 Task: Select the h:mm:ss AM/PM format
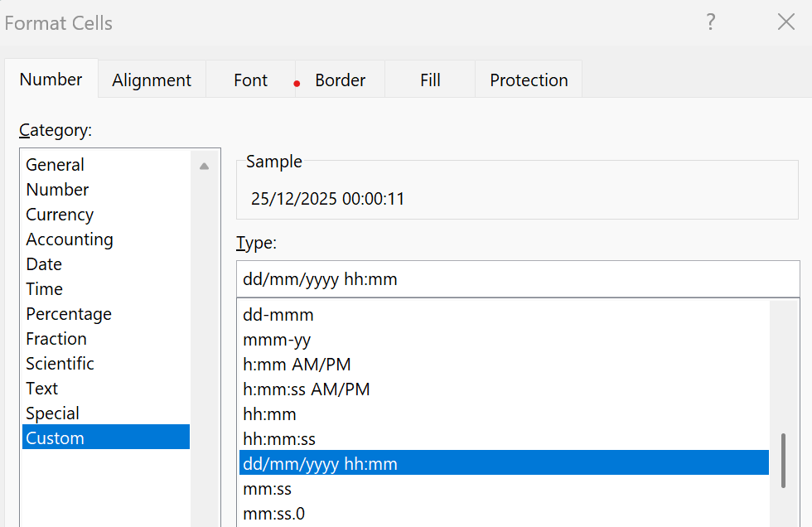tap(307, 389)
